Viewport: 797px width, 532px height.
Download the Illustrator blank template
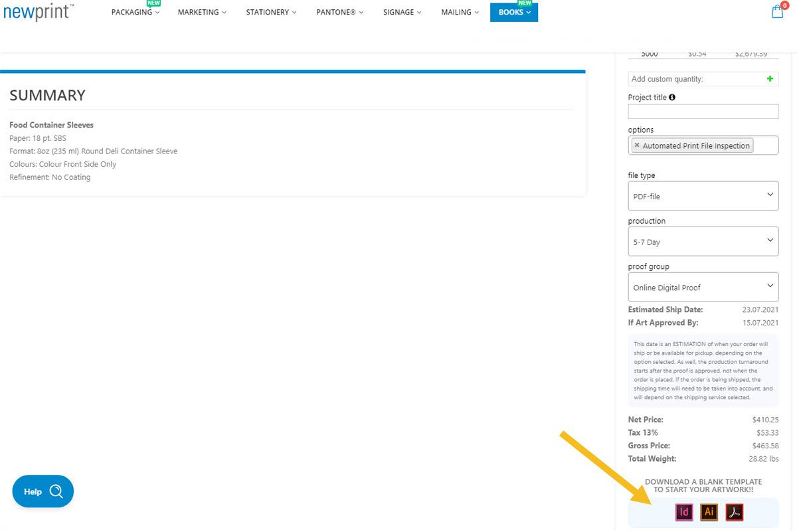coord(709,512)
